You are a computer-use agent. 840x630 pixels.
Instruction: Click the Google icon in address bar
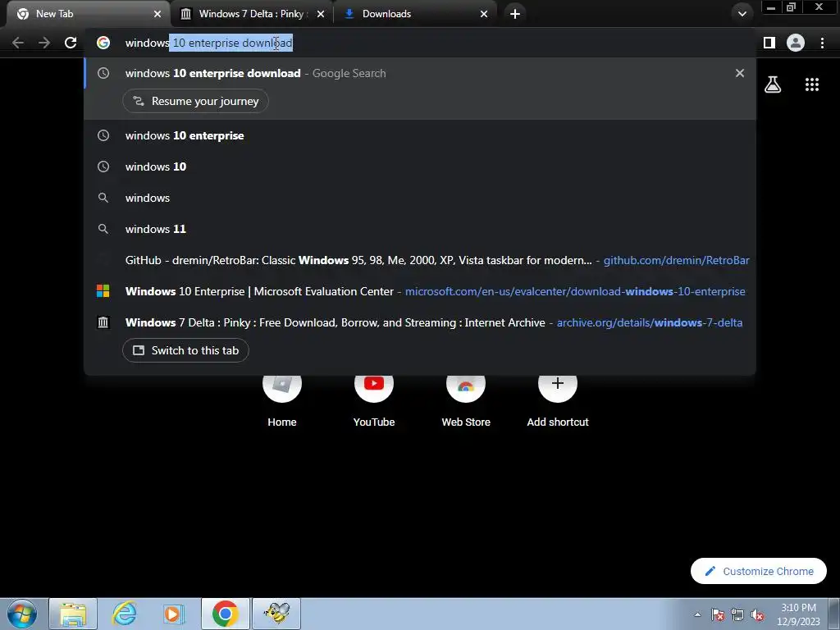pyautogui.click(x=103, y=43)
